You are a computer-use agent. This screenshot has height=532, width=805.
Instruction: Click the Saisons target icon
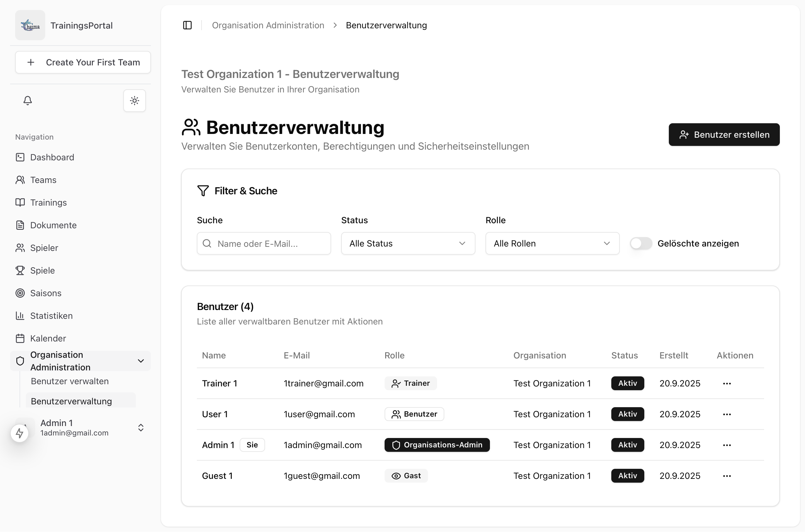[x=20, y=293]
